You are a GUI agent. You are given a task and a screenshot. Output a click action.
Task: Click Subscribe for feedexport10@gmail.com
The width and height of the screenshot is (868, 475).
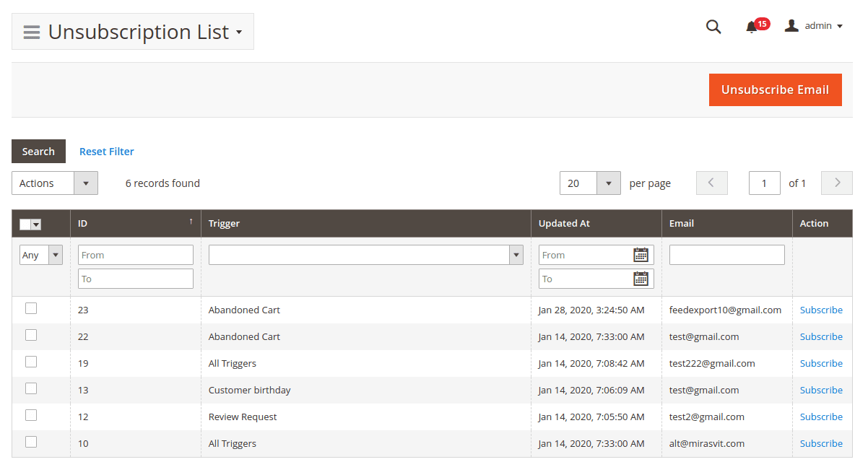821,310
